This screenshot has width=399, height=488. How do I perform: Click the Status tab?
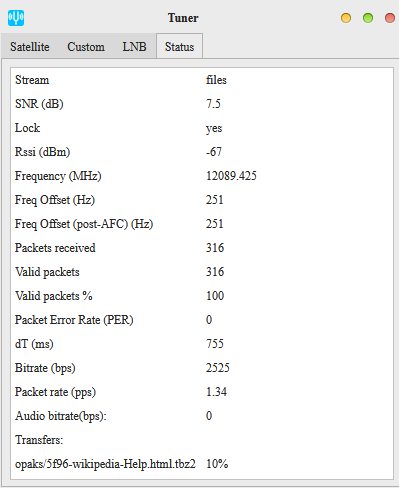[x=179, y=47]
